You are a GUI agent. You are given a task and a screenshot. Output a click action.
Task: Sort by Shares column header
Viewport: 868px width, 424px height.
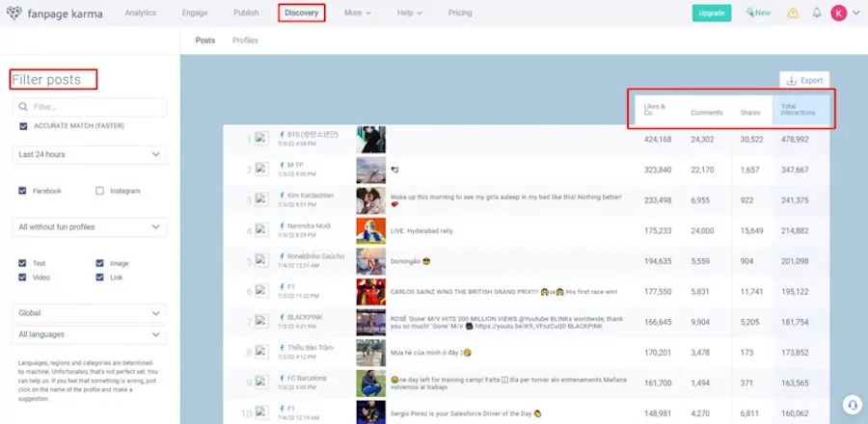click(750, 113)
